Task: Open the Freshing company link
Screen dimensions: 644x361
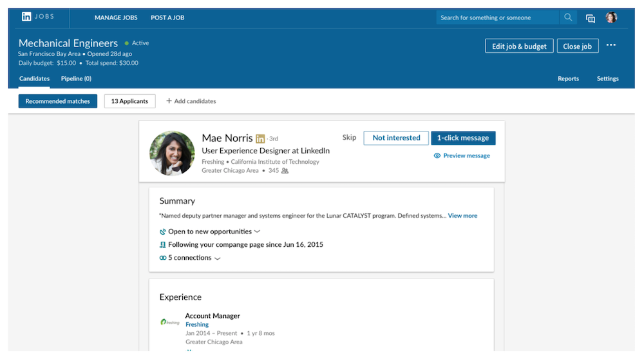Action: [x=196, y=325]
